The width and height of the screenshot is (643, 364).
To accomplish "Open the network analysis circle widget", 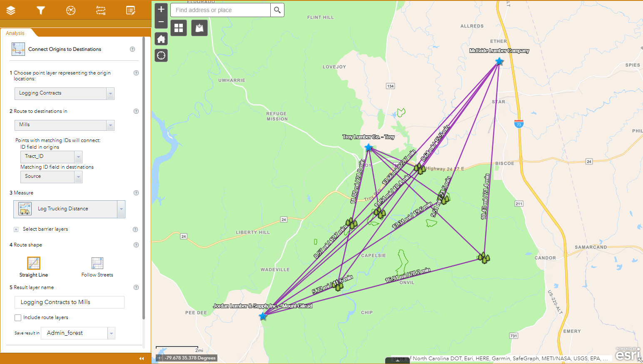I will click(x=71, y=10).
